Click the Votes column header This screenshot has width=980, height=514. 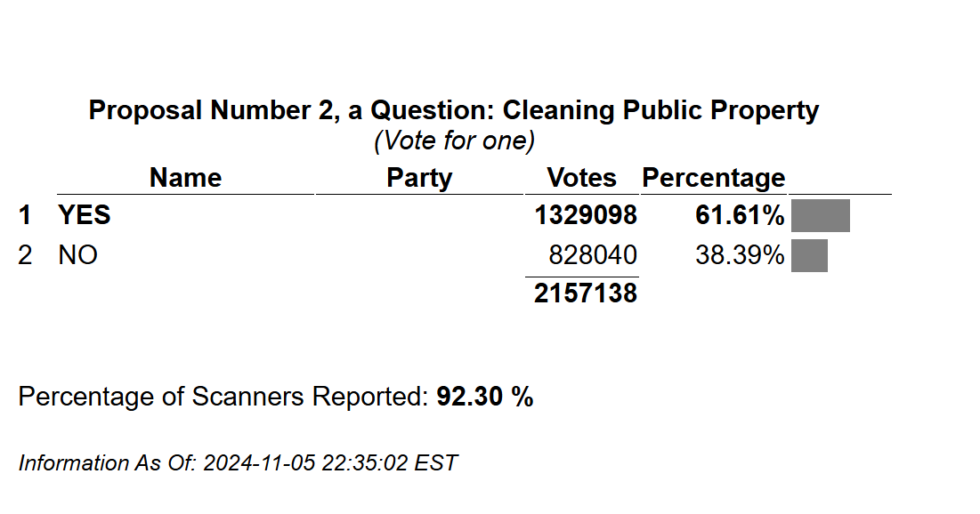coord(581,178)
